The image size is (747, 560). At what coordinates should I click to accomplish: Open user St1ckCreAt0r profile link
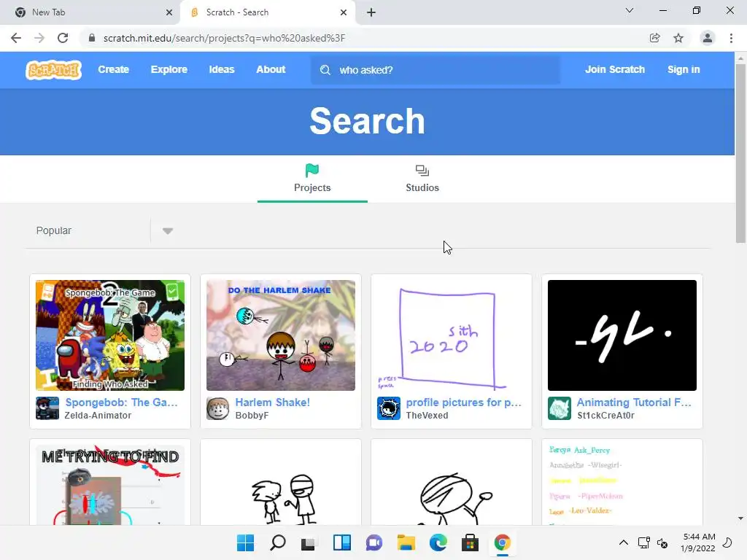[x=605, y=415]
